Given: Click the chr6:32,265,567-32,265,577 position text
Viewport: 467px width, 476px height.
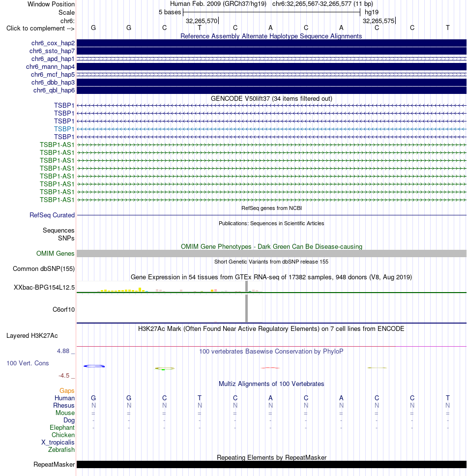Looking at the screenshot, I should click(322, 4).
